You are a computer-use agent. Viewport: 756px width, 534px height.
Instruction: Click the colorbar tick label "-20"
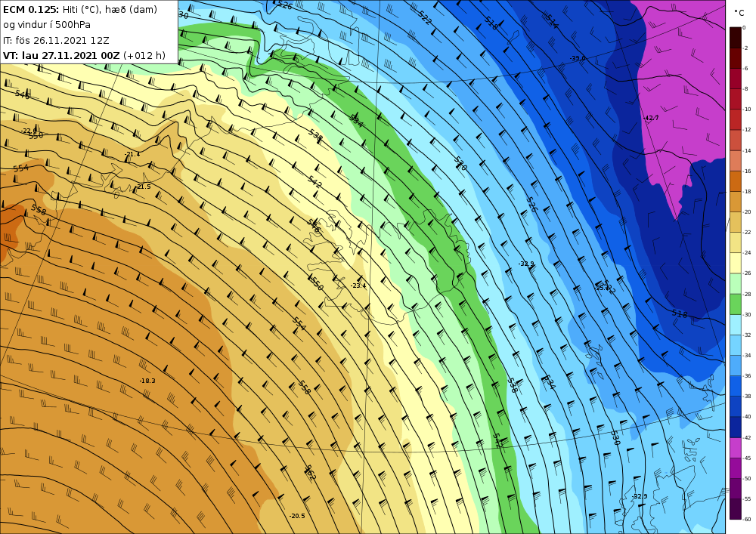(748, 212)
